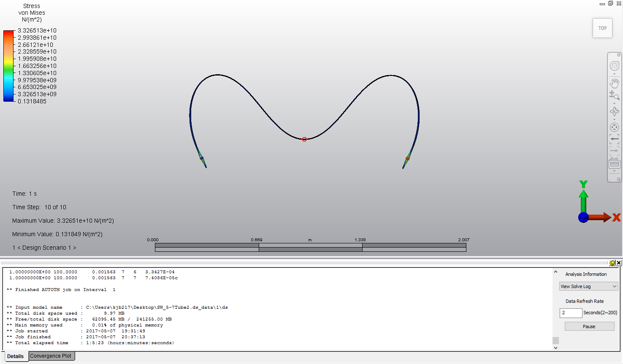Click the scroll-down arrow of the log panel
This screenshot has height=364, width=623.
555,347
